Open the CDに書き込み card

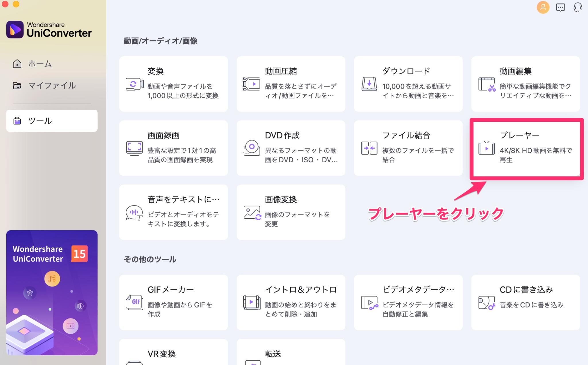[x=526, y=302]
